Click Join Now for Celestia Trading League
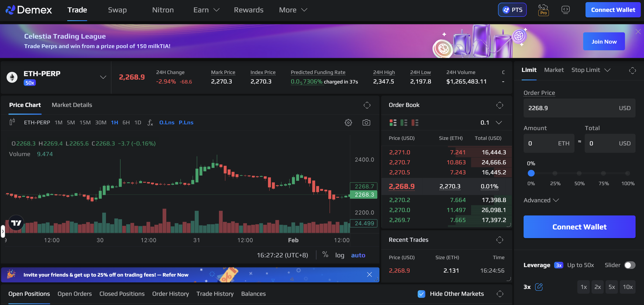The image size is (644, 305). tap(604, 41)
